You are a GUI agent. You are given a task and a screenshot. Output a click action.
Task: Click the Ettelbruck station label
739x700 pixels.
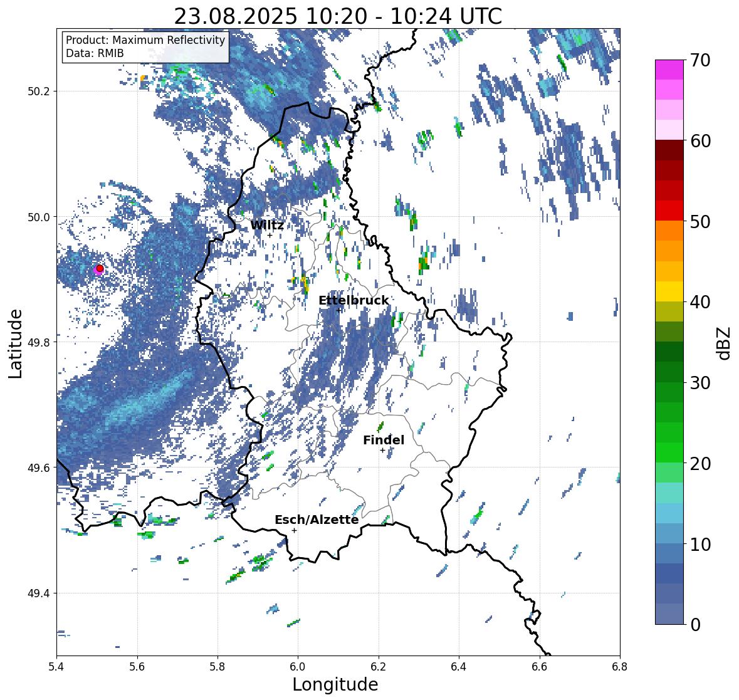[354, 300]
